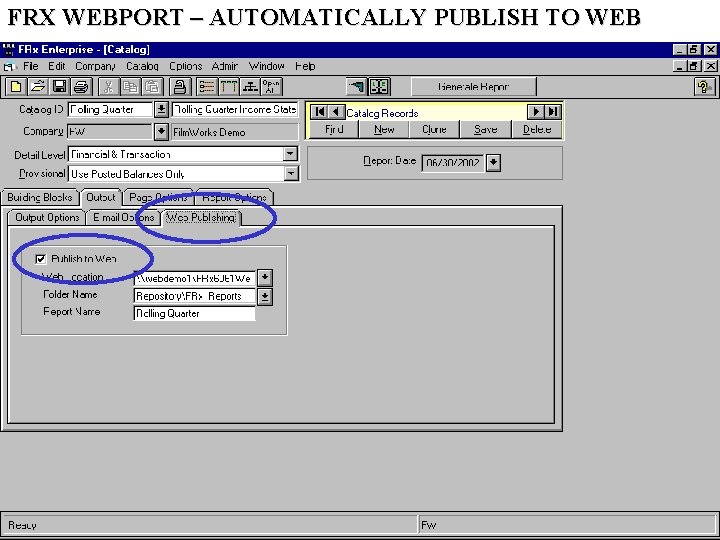The height and width of the screenshot is (540, 720).
Task: Open the Detail Level dropdown
Action: click(290, 154)
